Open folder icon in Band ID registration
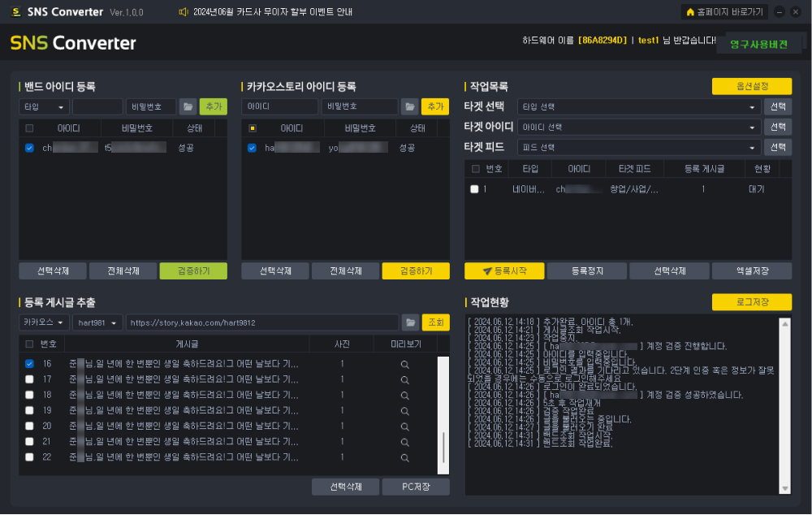Screen dimensions: 812x515 [188, 106]
